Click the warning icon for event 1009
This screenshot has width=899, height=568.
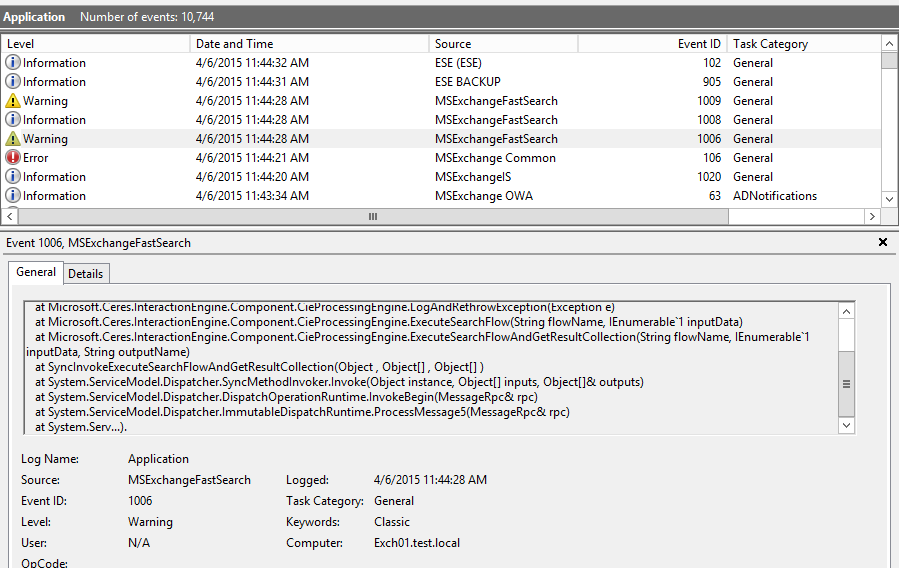click(13, 101)
